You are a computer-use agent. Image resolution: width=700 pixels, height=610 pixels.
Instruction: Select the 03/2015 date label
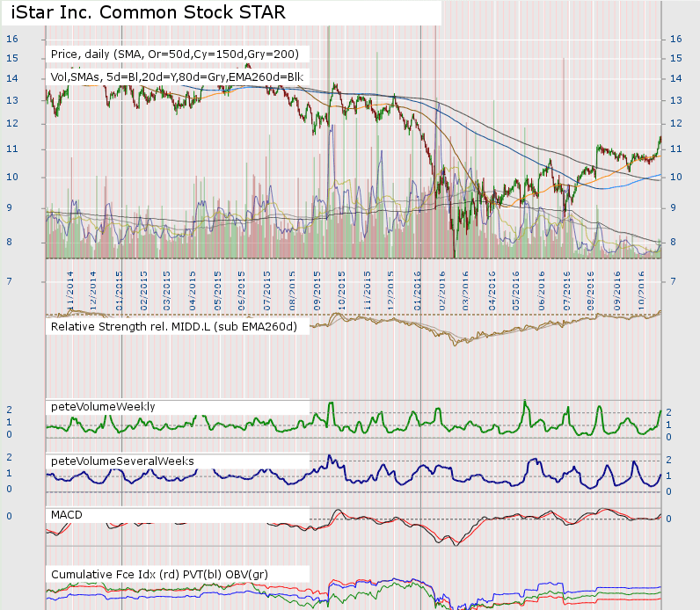click(166, 291)
